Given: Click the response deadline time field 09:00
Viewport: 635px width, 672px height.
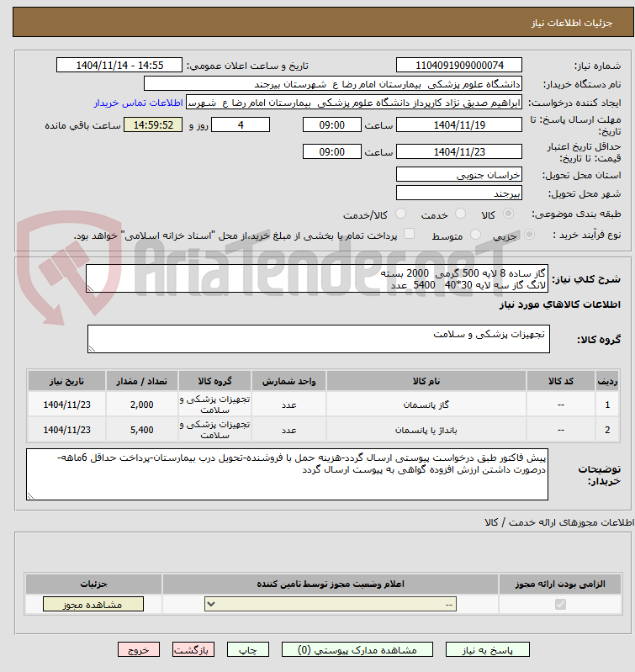Looking at the screenshot, I should point(331,124).
